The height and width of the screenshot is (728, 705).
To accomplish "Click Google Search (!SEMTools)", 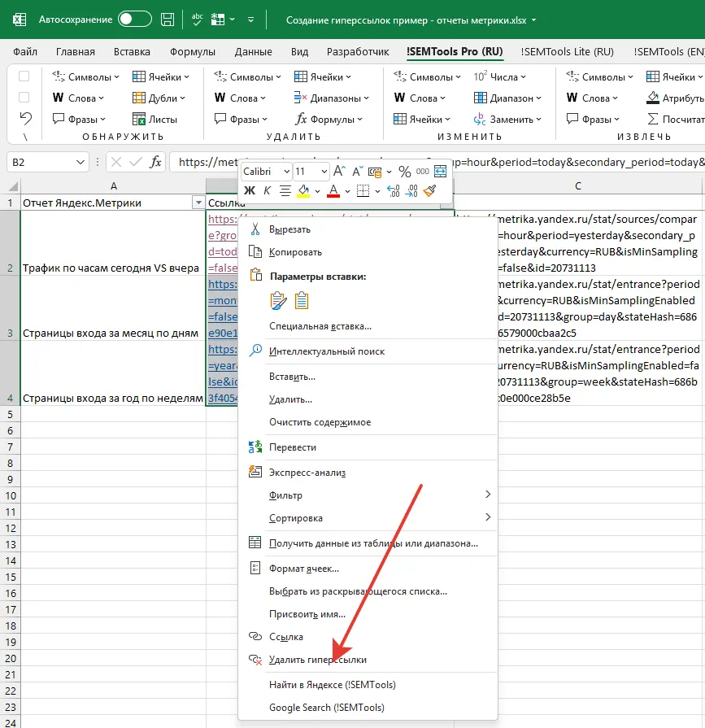I will [368, 708].
